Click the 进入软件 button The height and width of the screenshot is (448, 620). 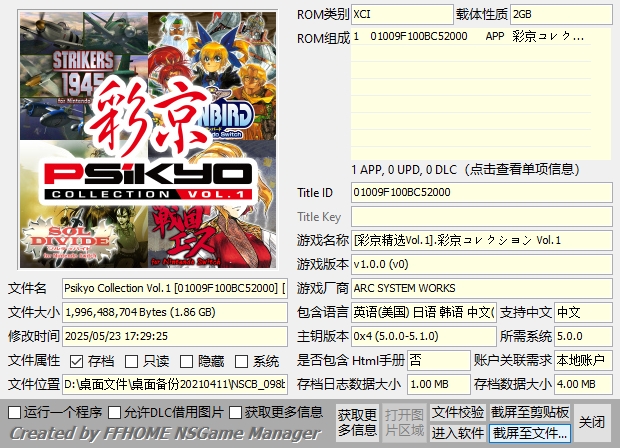click(x=458, y=433)
